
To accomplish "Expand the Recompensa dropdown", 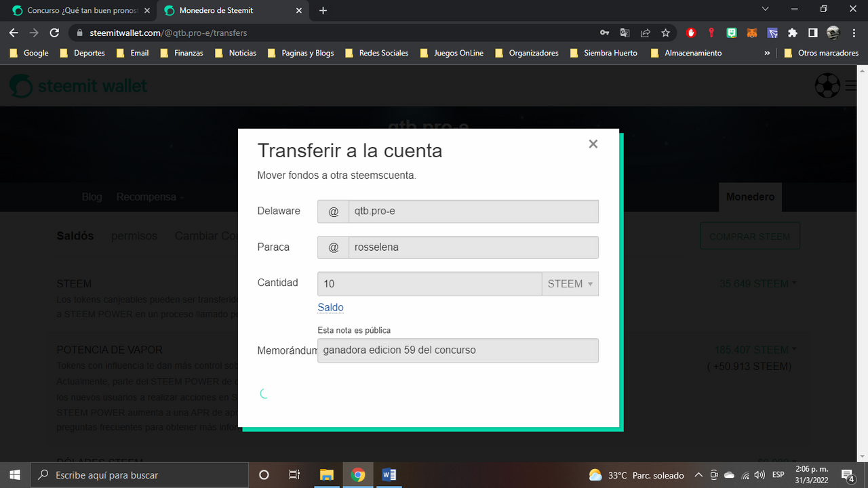I will [150, 197].
